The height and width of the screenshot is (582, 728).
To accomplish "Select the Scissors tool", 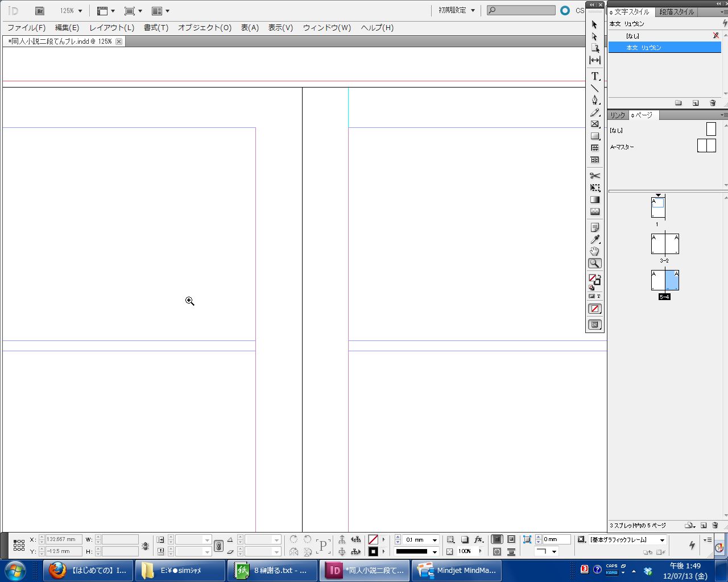I will (x=594, y=176).
